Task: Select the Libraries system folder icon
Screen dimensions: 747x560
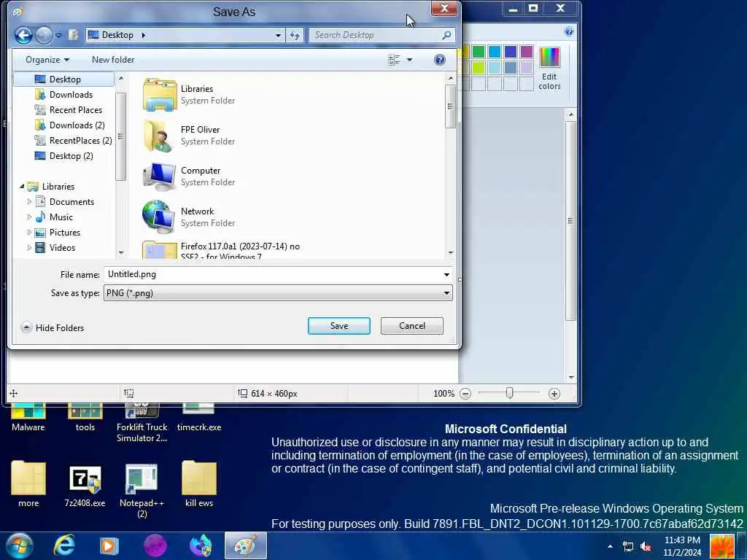Action: [160, 95]
